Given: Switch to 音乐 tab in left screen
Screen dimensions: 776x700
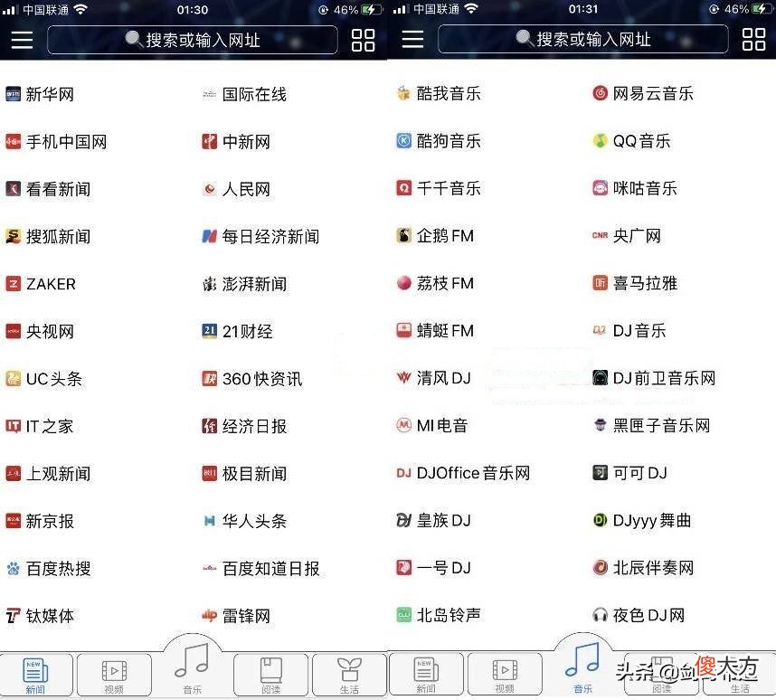Looking at the screenshot, I should pos(193,666).
